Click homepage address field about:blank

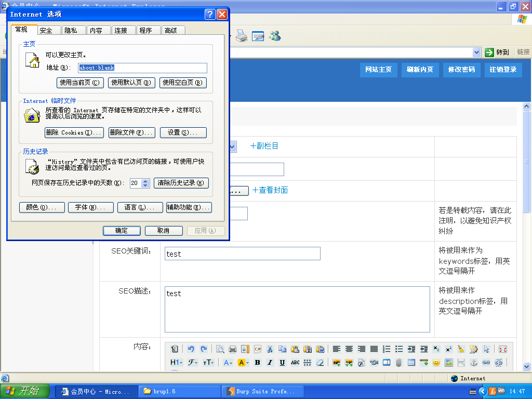pos(142,68)
